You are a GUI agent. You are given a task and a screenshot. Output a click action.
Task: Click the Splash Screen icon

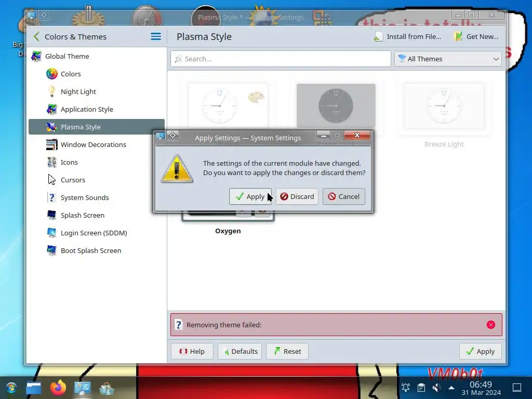[52, 215]
